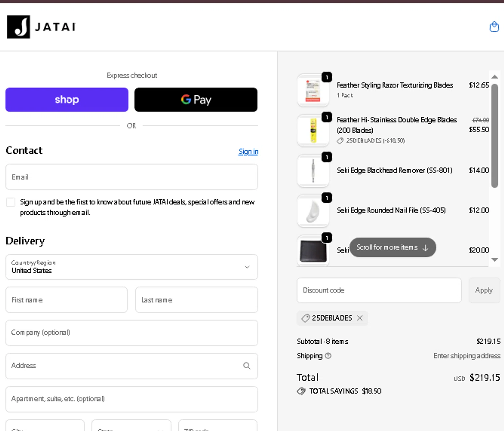Open the shopping bag cart icon
Viewport: 504px width, 431px height.
tap(494, 27)
